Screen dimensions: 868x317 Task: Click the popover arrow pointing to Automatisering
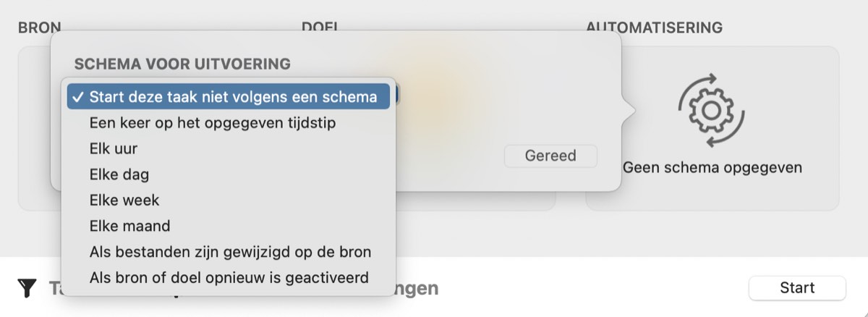(628, 110)
